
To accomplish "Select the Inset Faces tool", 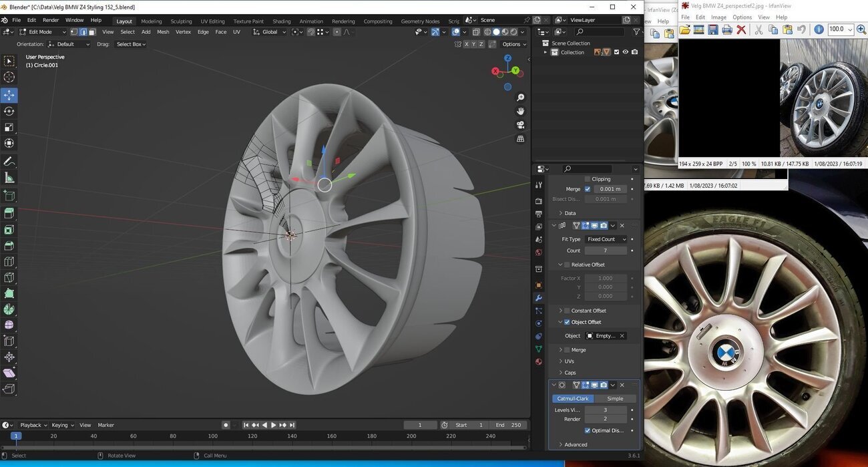I will [9, 230].
